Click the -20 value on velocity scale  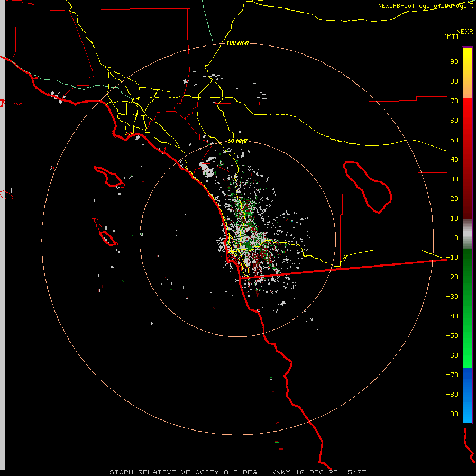[x=452, y=277]
